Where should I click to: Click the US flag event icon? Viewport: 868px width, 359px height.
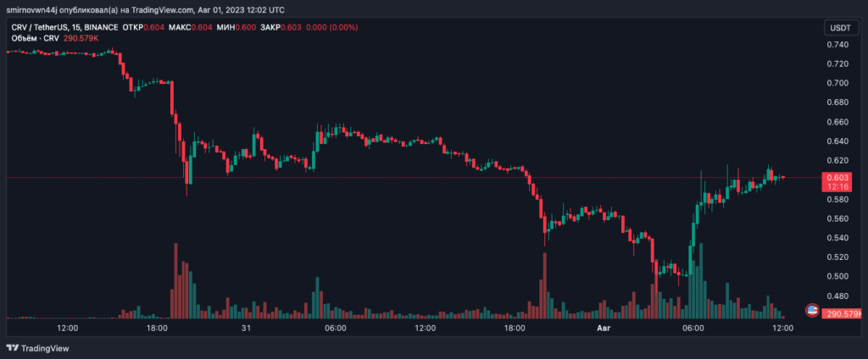(811, 311)
